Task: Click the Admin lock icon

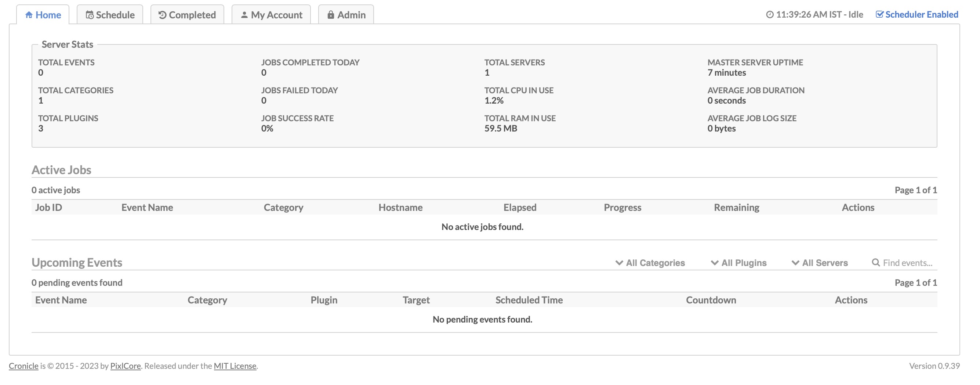Action: point(331,15)
